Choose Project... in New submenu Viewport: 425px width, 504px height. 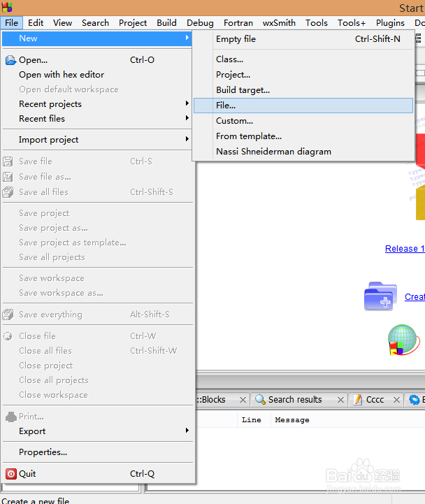[x=303, y=75]
